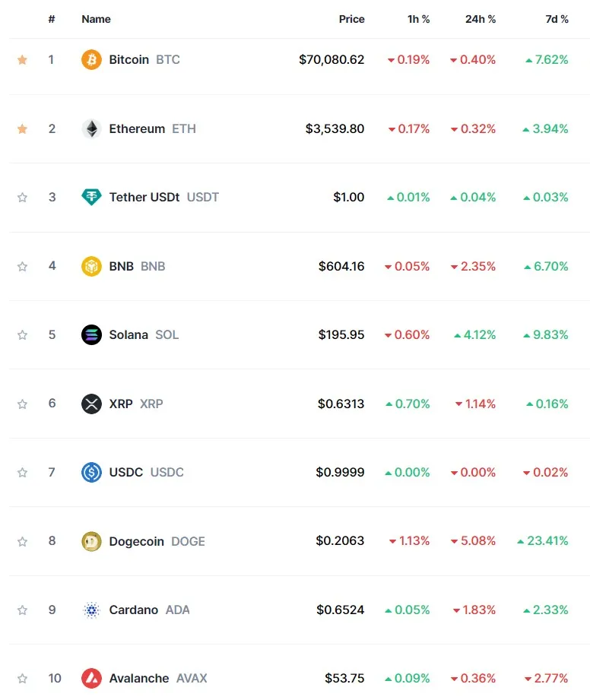Image resolution: width=590 pixels, height=700 pixels.
Task: Click the Dogecoin dog coin icon
Action: [91, 541]
